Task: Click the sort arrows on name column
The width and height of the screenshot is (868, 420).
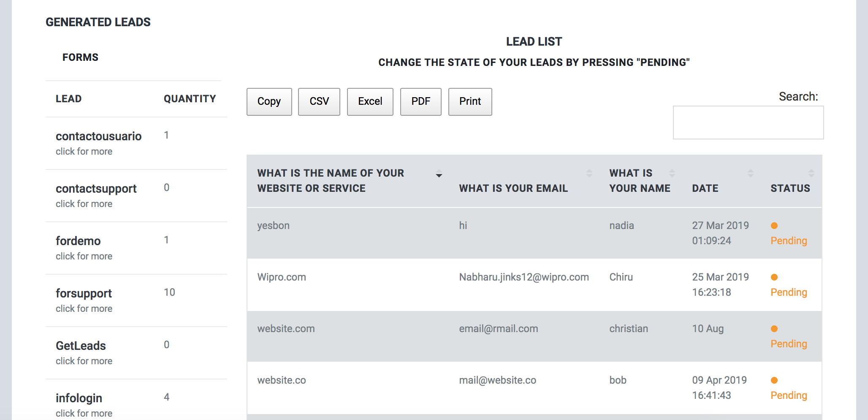Action: point(672,173)
